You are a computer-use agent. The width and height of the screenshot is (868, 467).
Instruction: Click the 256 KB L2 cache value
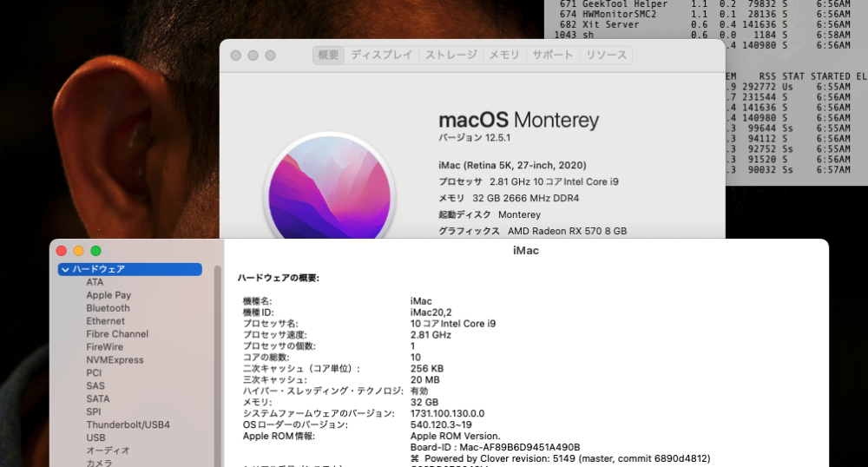427,369
